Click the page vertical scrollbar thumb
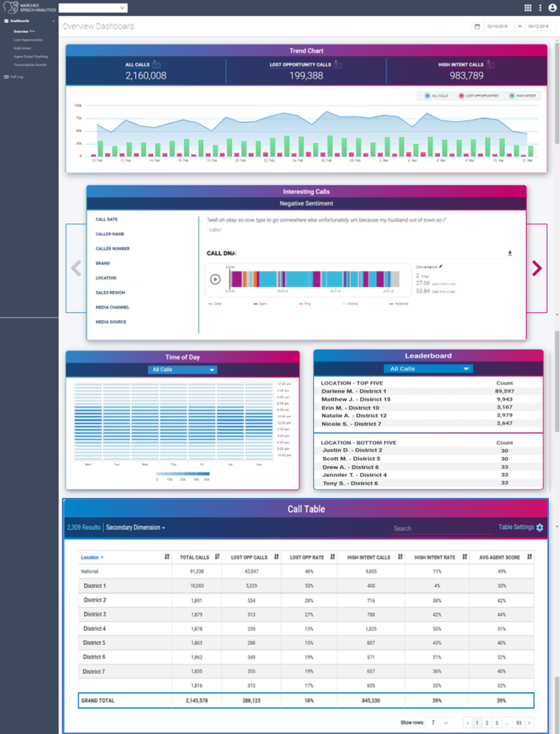This screenshot has height=734, width=560. pyautogui.click(x=557, y=93)
